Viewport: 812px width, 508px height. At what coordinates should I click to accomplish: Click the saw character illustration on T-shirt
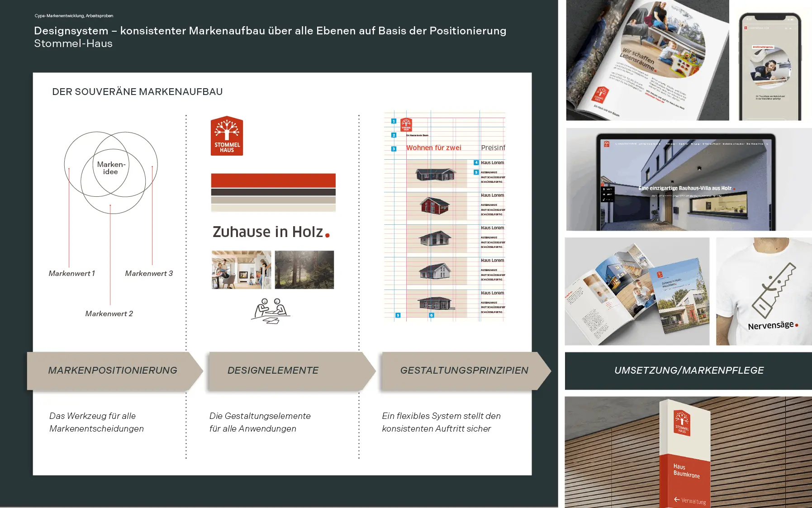(x=774, y=290)
